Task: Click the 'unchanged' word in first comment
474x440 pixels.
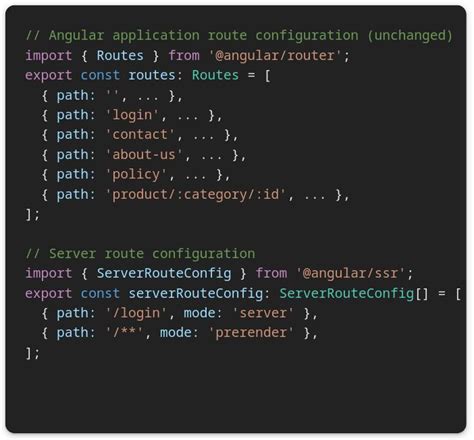Action: (410, 35)
